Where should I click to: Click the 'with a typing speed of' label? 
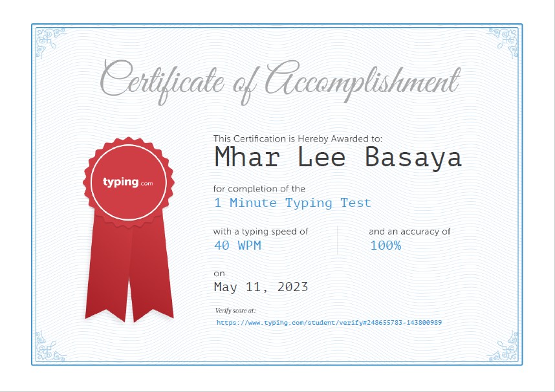click(261, 232)
